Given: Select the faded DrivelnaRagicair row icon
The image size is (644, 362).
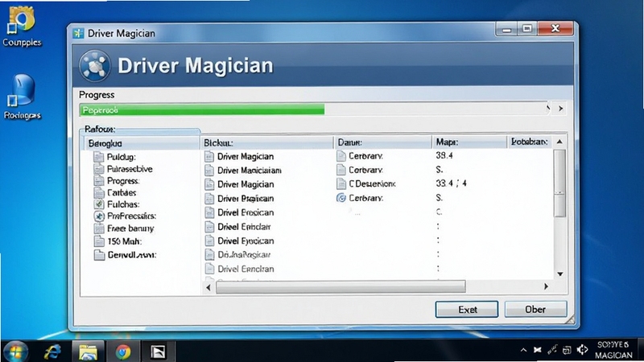Looking at the screenshot, I should point(209,255).
